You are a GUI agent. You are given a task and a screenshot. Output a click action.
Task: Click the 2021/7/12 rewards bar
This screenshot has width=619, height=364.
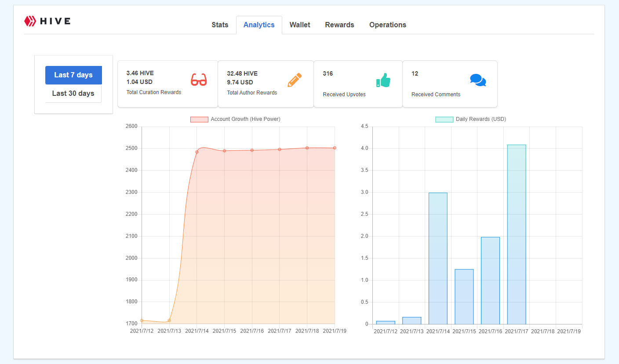[x=386, y=323]
